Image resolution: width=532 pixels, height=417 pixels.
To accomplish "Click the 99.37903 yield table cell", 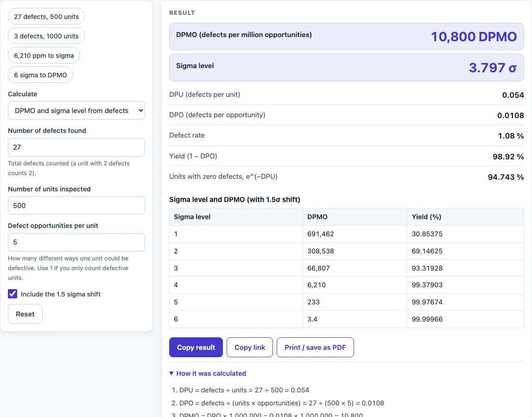I will pos(465,285).
